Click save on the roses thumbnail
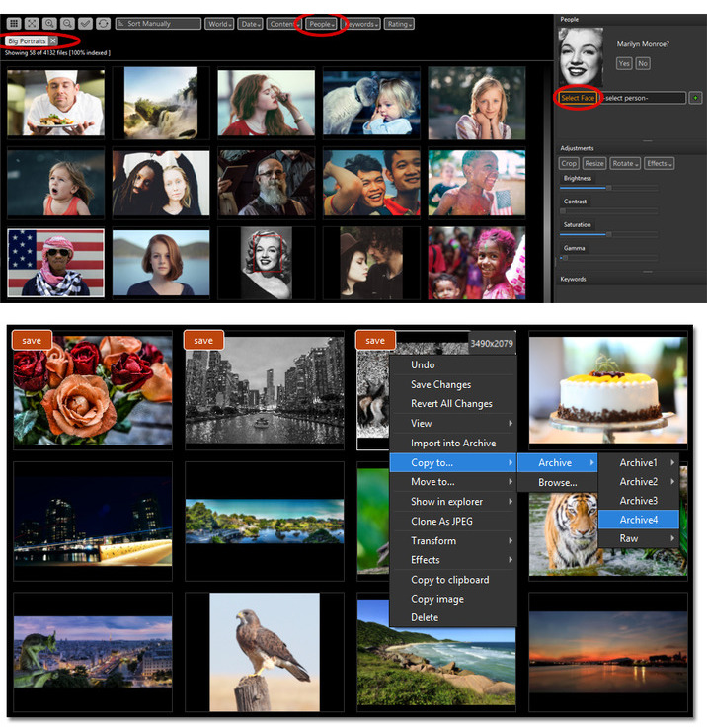707x728 pixels. click(32, 341)
